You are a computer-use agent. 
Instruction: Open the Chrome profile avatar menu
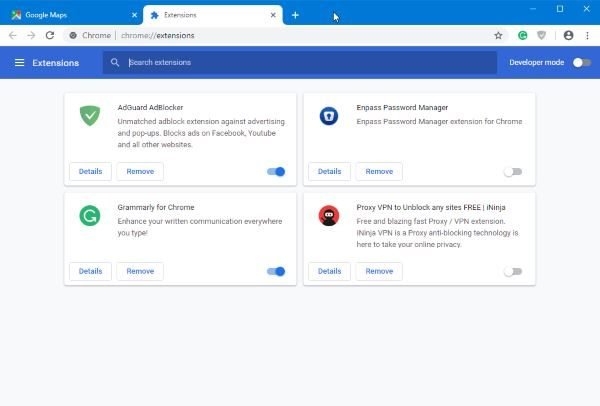tap(568, 36)
